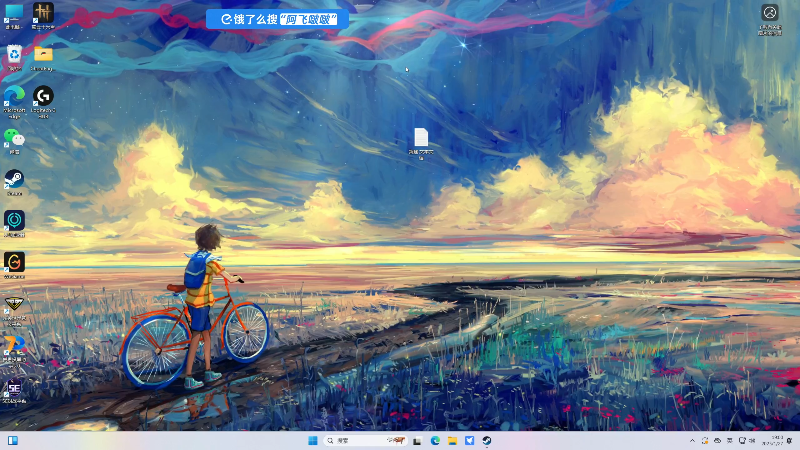
Task: Open the notification bell icon
Action: coord(790,440)
